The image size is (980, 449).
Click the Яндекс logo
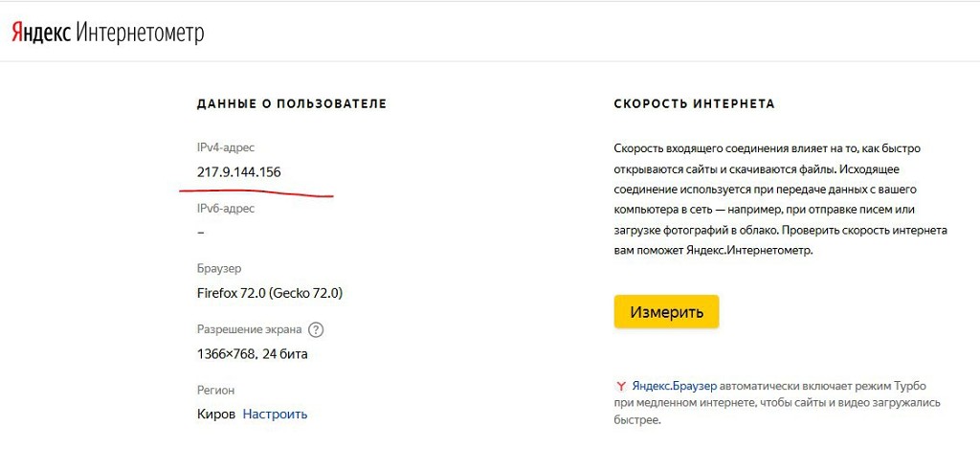pyautogui.click(x=40, y=34)
